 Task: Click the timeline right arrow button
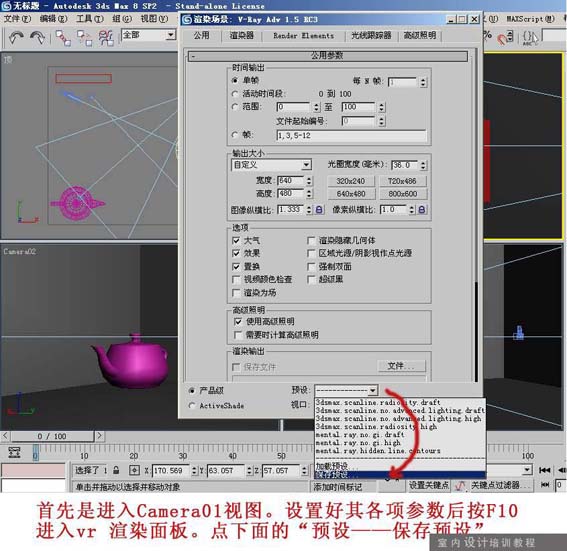point(99,436)
